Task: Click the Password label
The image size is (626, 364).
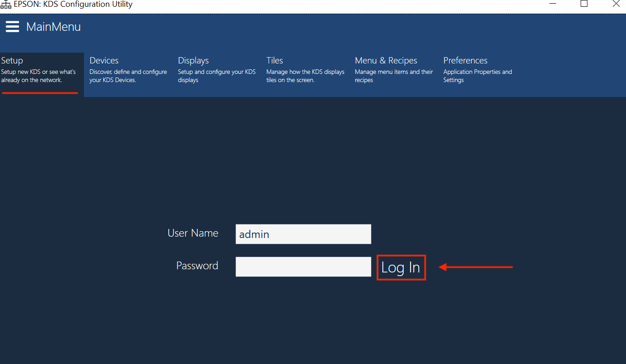Action: pos(197,266)
